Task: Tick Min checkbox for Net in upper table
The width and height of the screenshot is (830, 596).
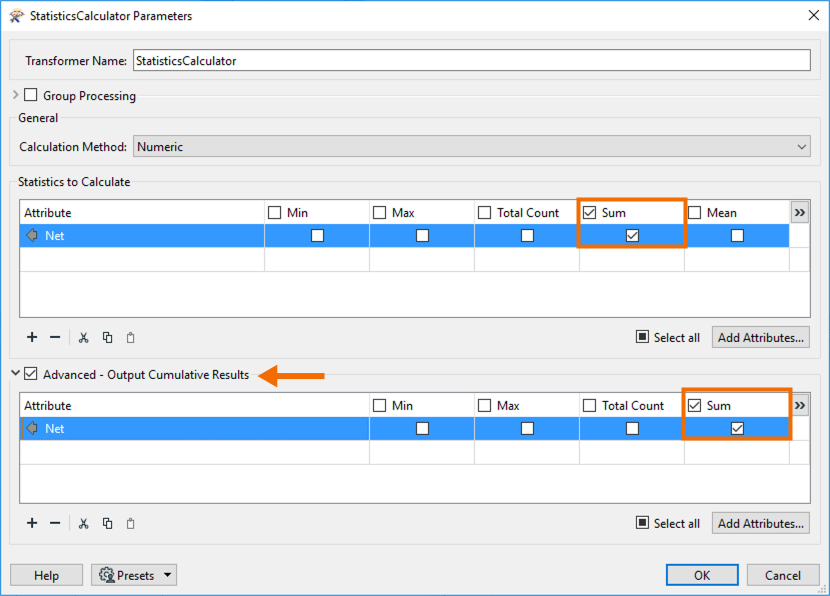Action: (x=317, y=236)
